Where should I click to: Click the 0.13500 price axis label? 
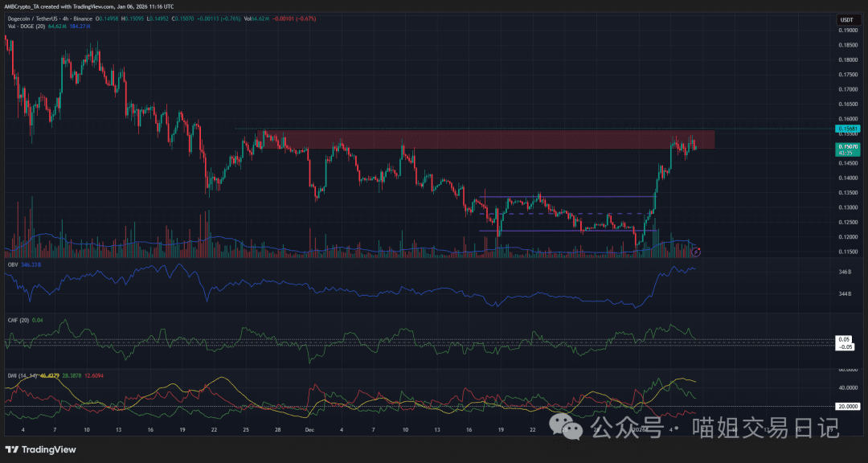(847, 193)
